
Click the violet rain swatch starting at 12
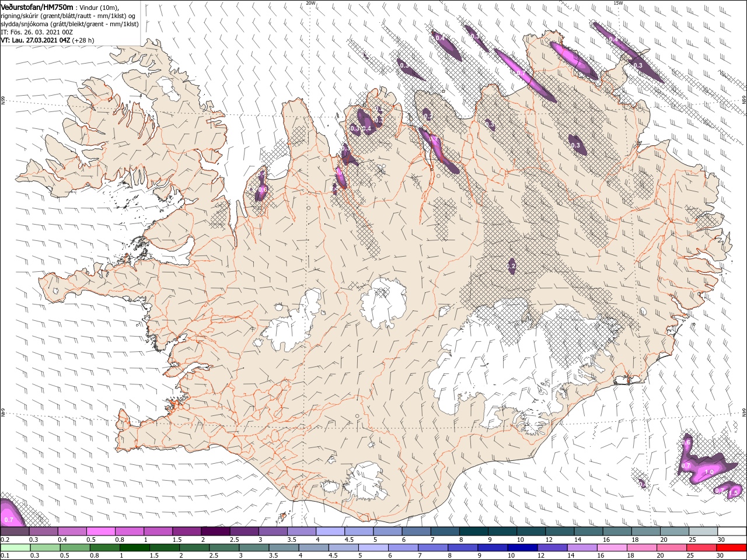click(553, 548)
